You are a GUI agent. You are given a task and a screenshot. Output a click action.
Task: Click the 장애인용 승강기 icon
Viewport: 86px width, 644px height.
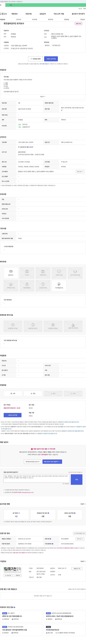[33, 326]
